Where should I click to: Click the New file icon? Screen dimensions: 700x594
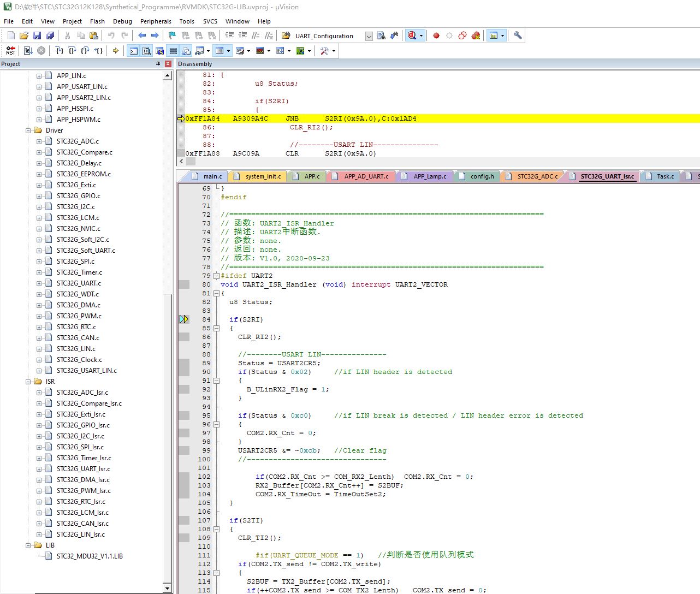tap(11, 35)
